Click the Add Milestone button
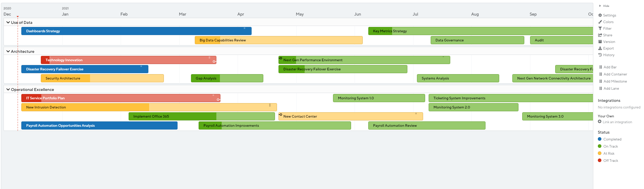This screenshot has width=644, height=189. (x=615, y=81)
